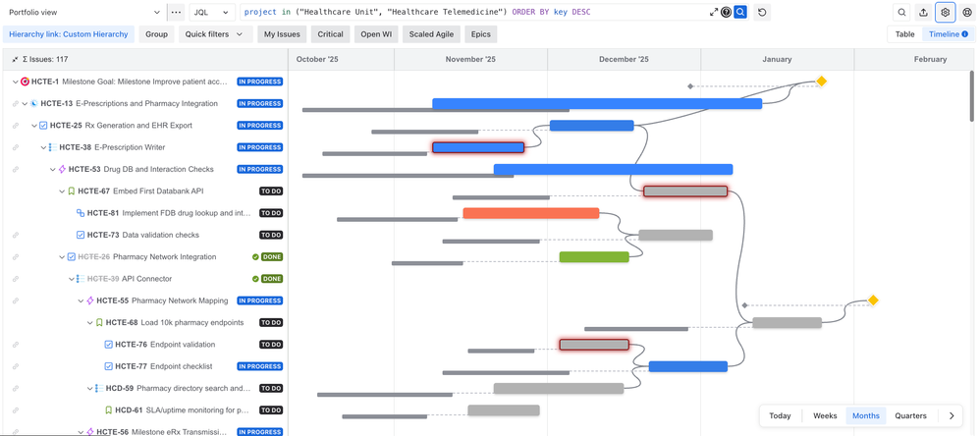980x436 pixels.
Task: Collapse the HCTE-13 row chevron
Action: (25, 104)
